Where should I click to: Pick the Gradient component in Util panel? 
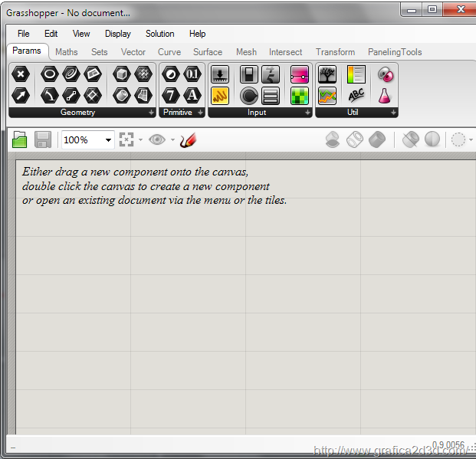[356, 74]
